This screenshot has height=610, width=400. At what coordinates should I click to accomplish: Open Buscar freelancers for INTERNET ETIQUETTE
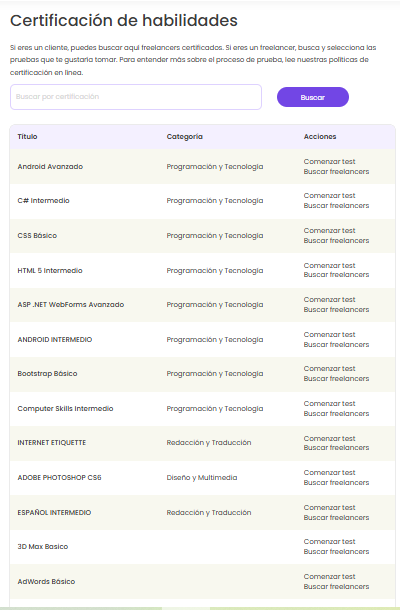click(x=336, y=448)
